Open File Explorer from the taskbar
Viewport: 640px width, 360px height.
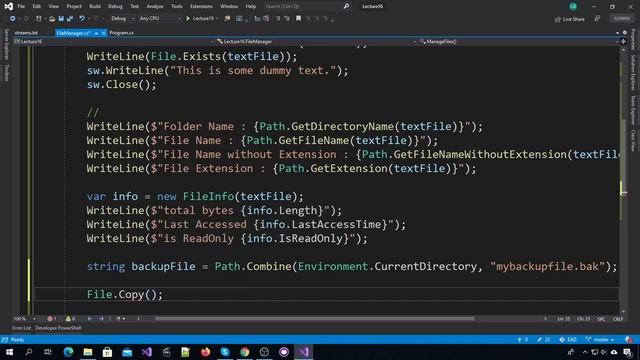click(x=88, y=352)
